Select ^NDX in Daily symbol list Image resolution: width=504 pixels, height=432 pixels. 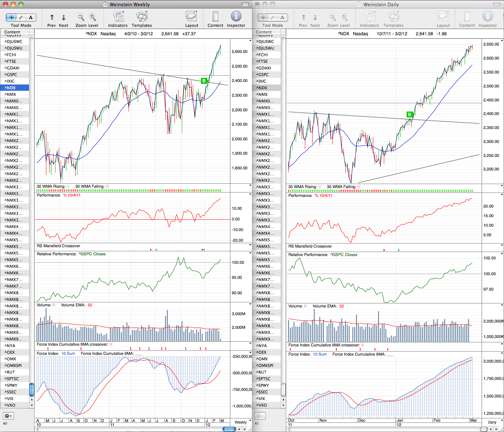pyautogui.click(x=267, y=88)
